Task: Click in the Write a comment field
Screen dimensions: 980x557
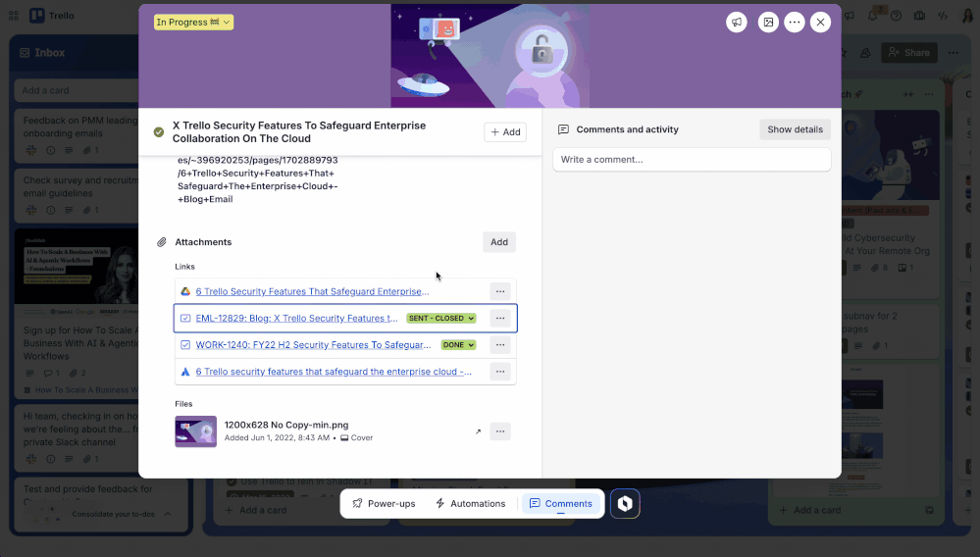Action: (692, 159)
